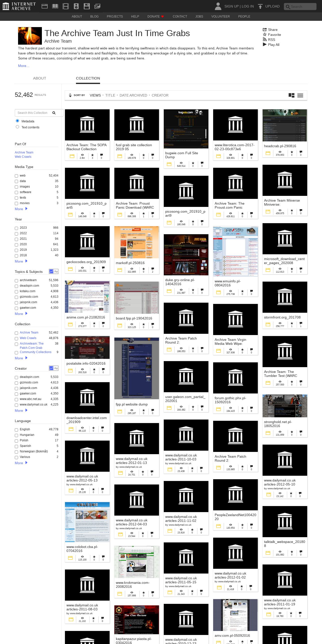Screen dimensions: 322x644
Task: Open DONATE in the navigation bar
Action: pos(155,17)
